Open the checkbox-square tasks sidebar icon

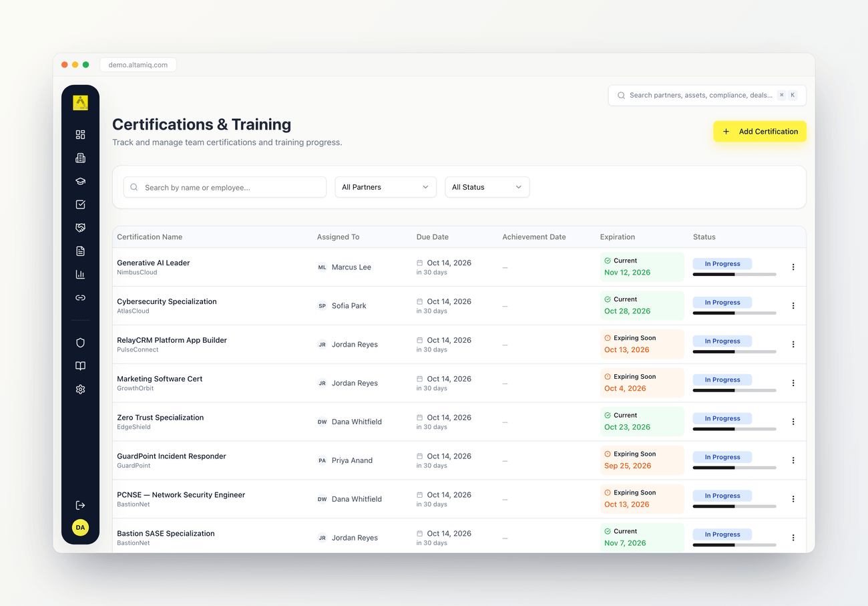pos(80,204)
